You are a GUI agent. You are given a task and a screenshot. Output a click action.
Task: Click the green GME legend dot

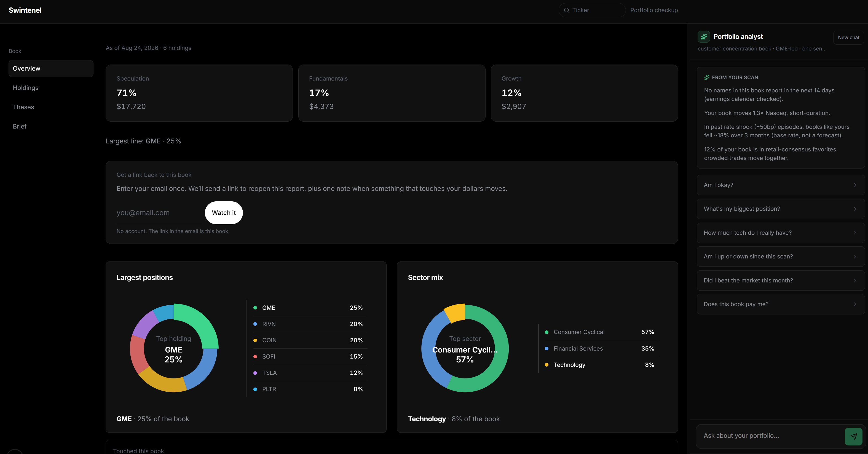[255, 308]
